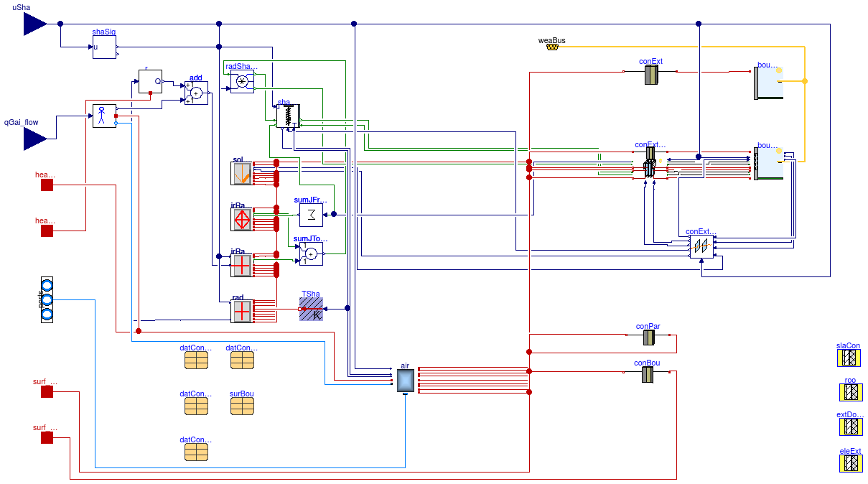Select the air volume component
Viewport: 868px width, 484px height.
click(x=406, y=381)
